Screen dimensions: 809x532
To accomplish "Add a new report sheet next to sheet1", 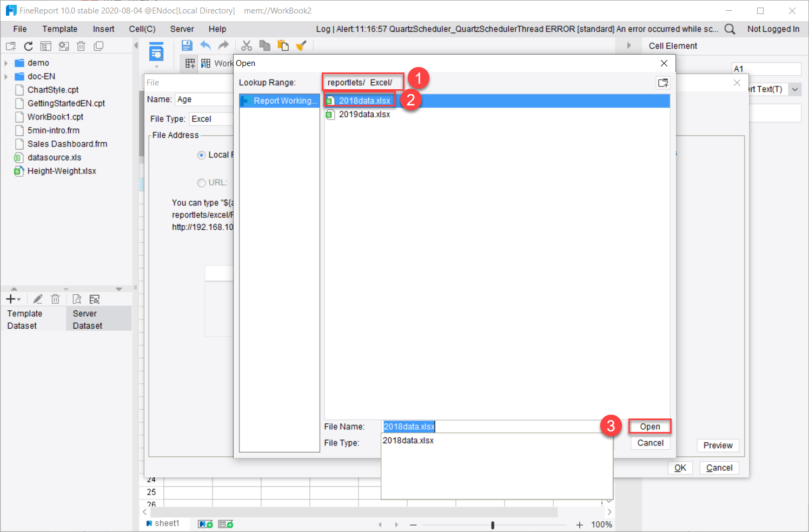I will [x=205, y=524].
